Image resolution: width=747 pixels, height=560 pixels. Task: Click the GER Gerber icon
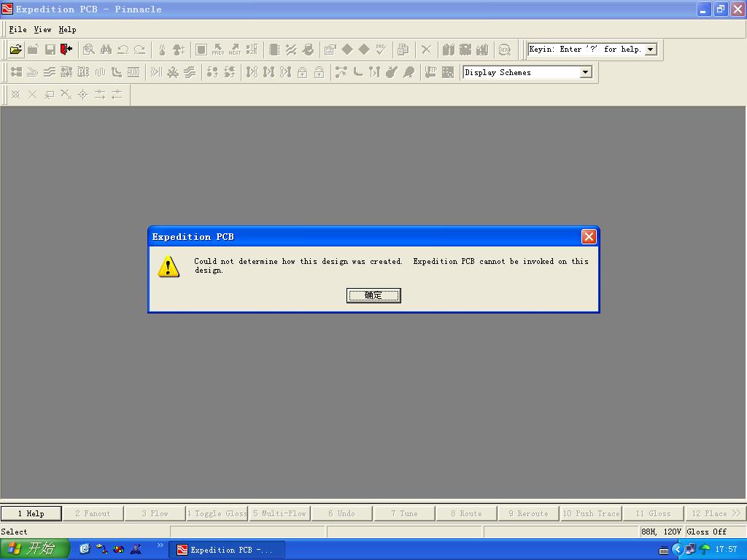tap(505, 49)
